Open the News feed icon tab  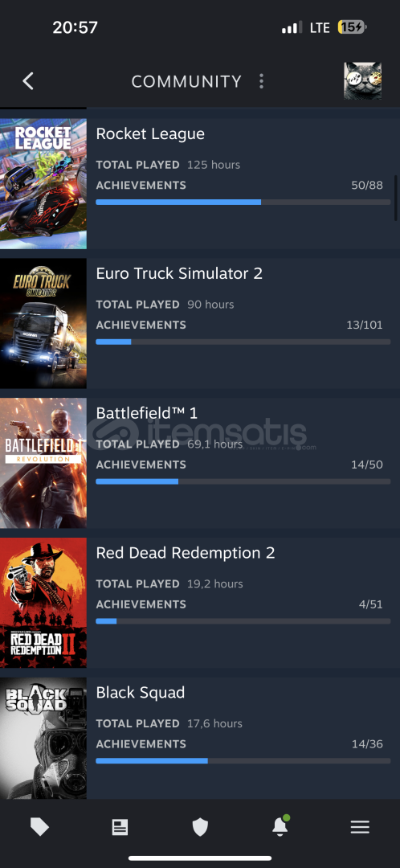point(120,827)
